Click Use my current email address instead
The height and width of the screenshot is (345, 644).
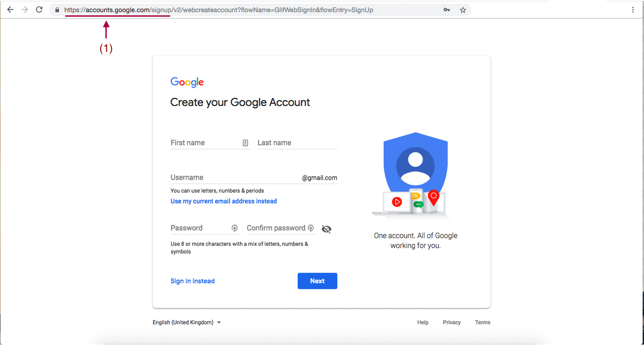click(x=223, y=201)
